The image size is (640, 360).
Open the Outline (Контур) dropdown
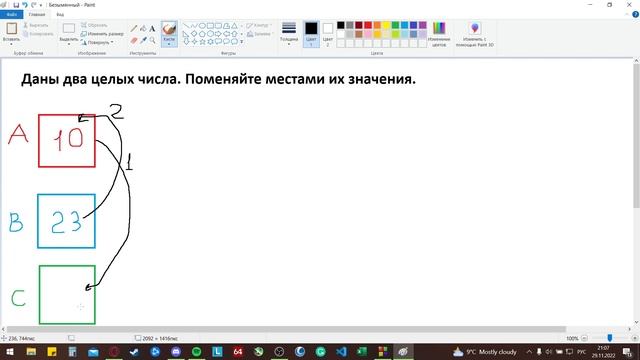coord(259,25)
